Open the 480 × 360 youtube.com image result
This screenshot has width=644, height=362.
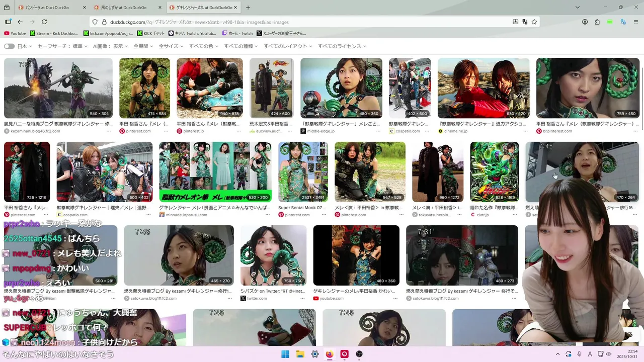point(356,255)
